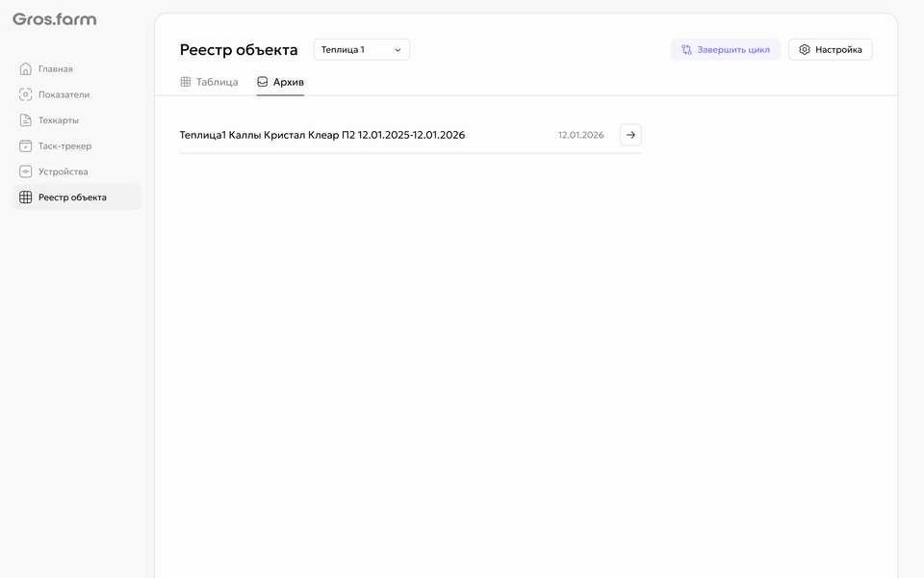Click the chevron in Теплица 1 selector

pos(398,50)
